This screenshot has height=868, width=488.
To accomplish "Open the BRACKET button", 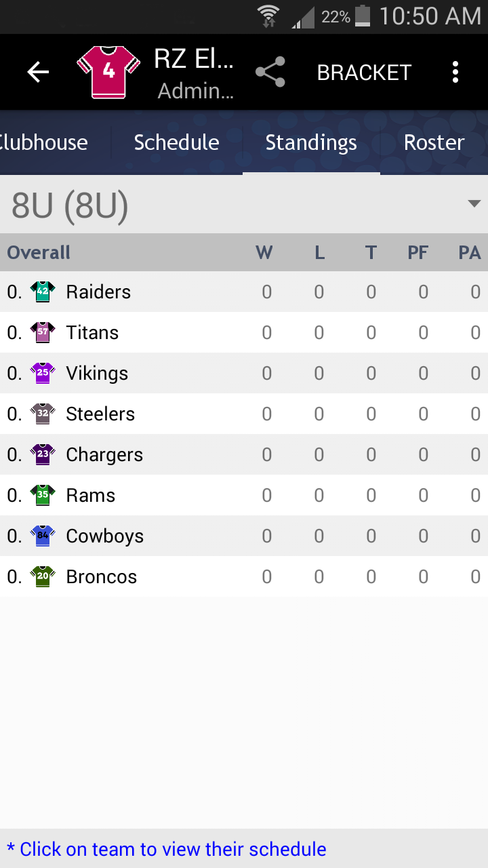I will (x=364, y=73).
